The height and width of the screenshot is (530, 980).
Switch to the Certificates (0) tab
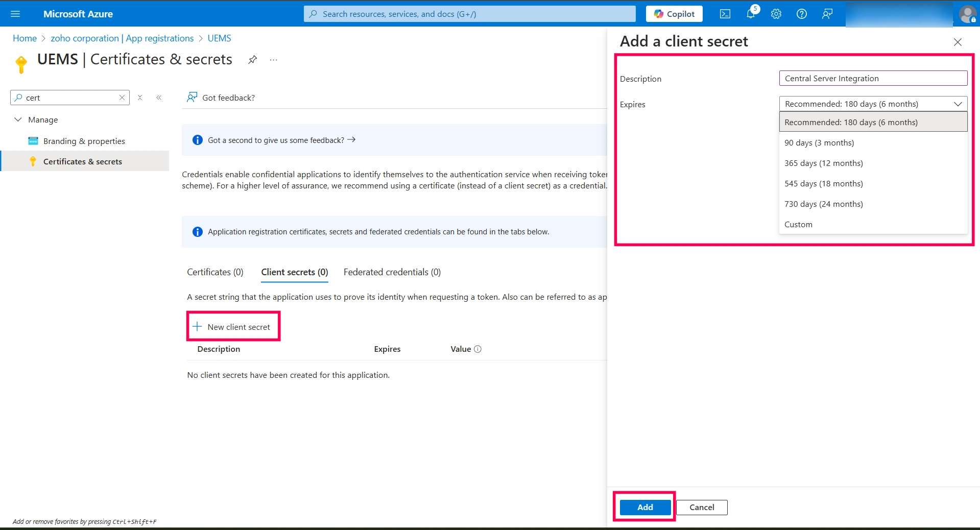click(x=215, y=272)
